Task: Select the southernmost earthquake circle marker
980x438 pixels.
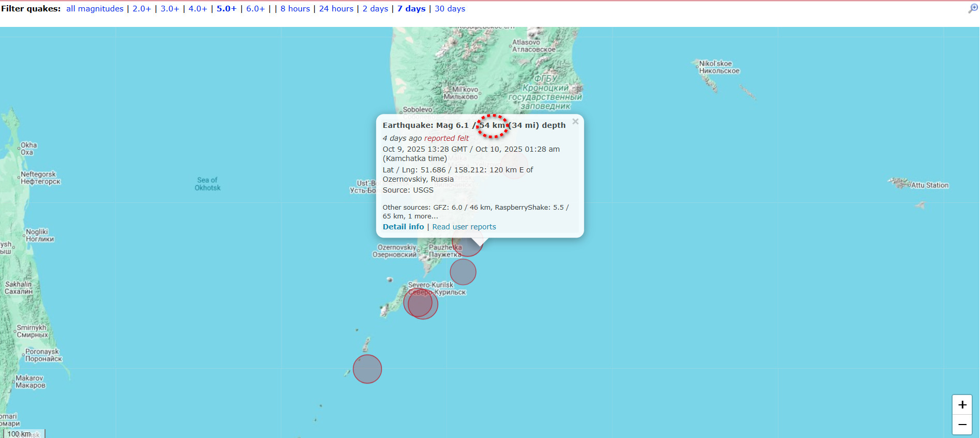Action: 367,369
